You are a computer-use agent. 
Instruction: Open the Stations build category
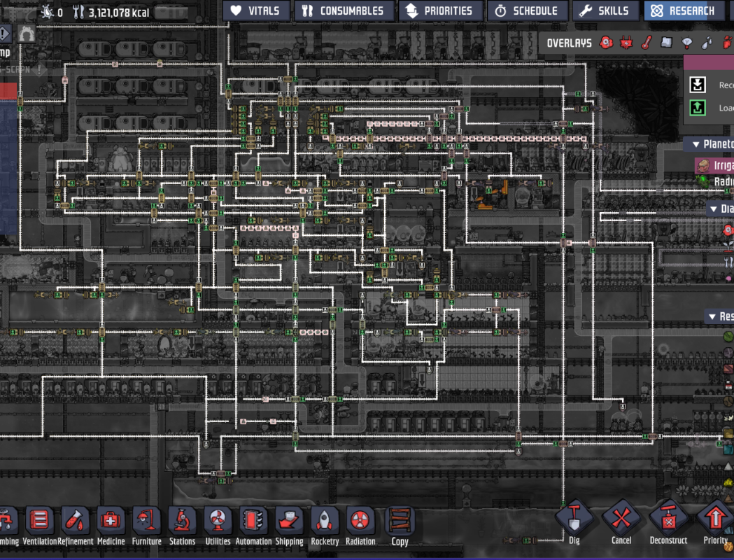point(182,526)
